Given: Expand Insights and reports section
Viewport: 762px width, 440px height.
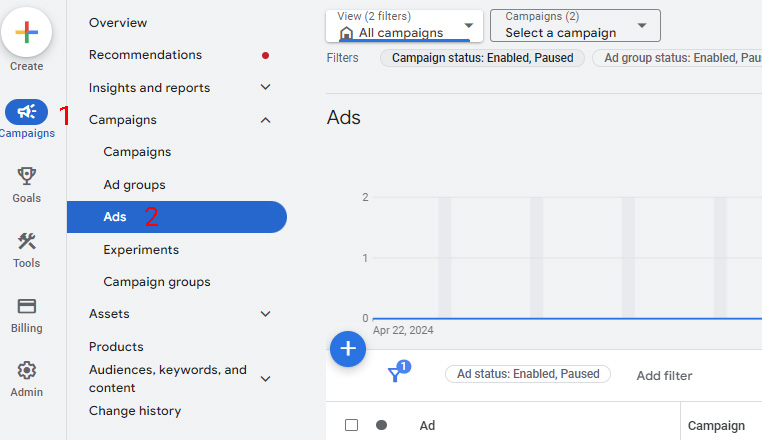Looking at the screenshot, I should coord(265,87).
